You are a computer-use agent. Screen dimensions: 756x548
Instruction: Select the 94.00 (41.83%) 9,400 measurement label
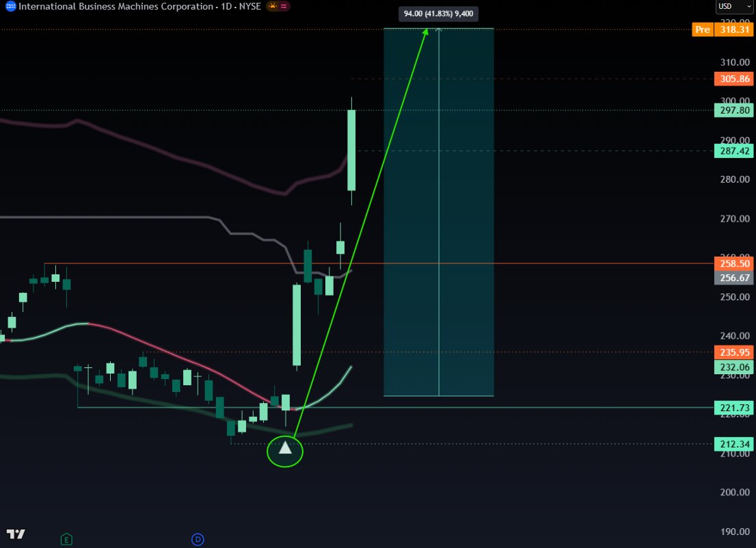point(438,14)
